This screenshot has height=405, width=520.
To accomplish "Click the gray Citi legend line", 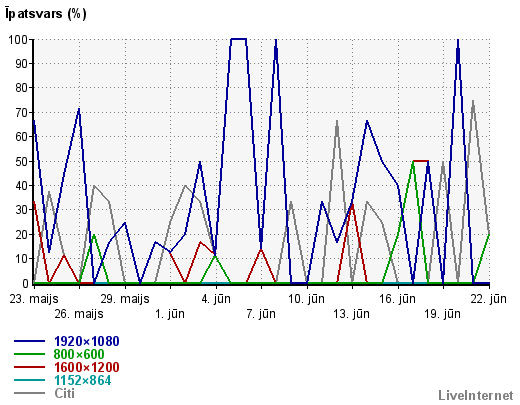I will point(29,393).
